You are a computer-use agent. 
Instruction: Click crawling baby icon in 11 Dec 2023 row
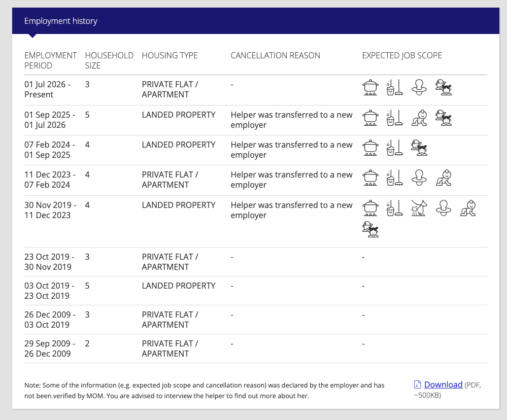pos(443,178)
